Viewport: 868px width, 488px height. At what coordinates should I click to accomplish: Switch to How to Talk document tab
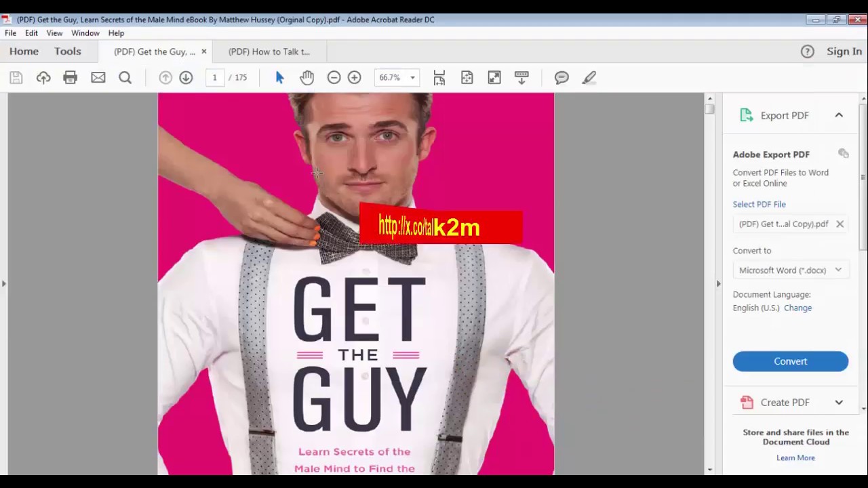click(269, 52)
